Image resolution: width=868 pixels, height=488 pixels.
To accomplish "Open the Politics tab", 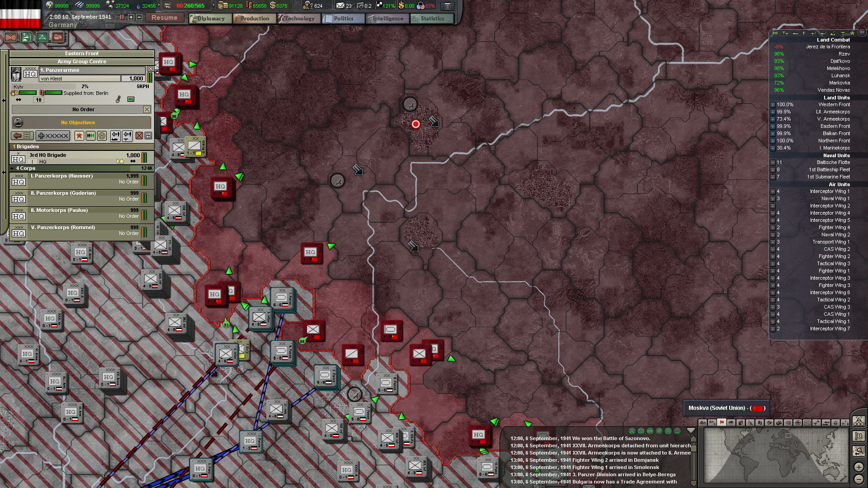I will [343, 19].
